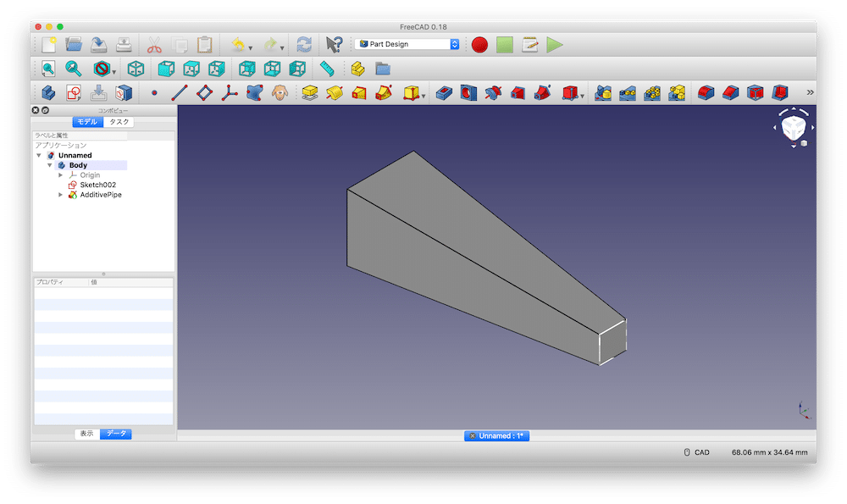Select the Create sketch tool

[74, 93]
